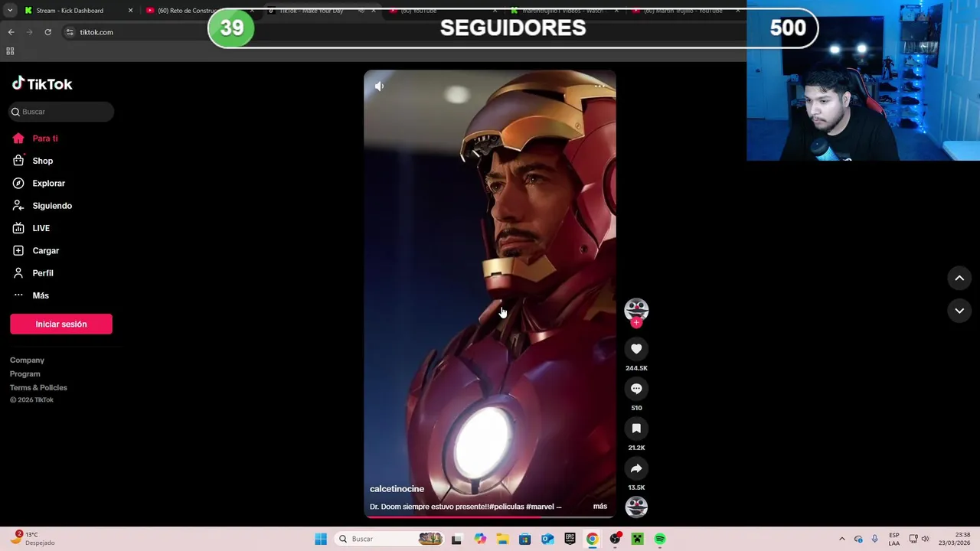Screen dimensions: 980x551
Task: Go to Perfil in the sidebar
Action: point(33,273)
